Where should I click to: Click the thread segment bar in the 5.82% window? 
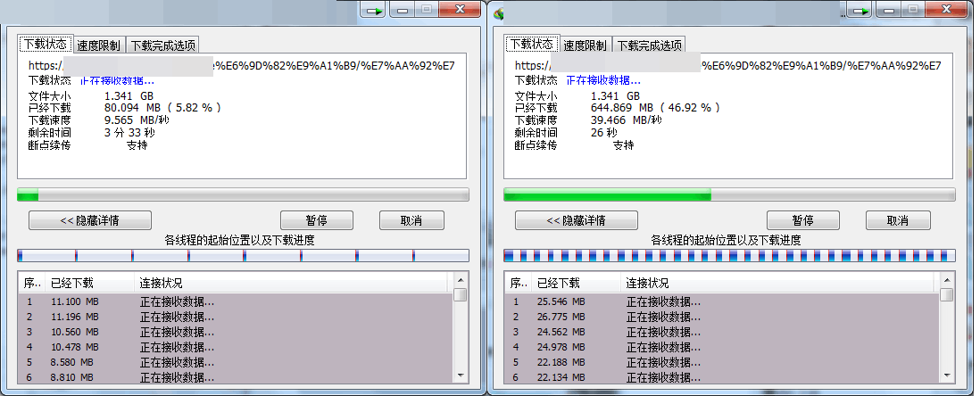click(x=243, y=255)
